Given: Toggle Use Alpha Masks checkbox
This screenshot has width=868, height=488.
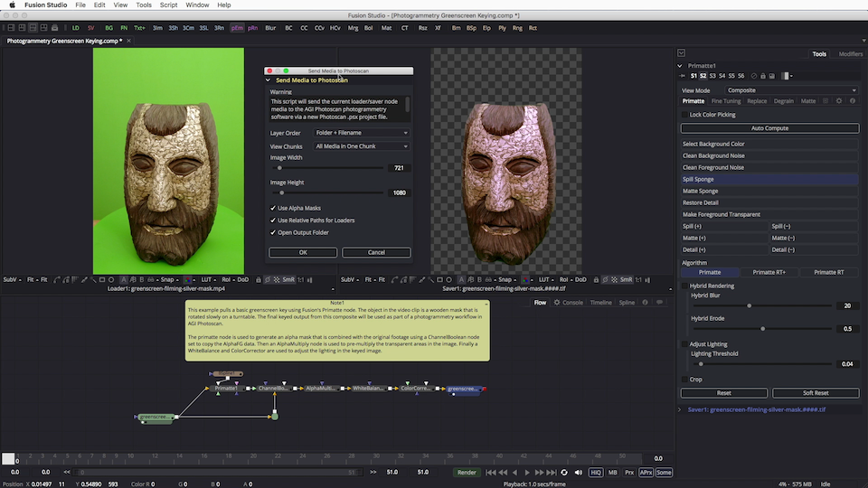Looking at the screenshot, I should [x=273, y=208].
